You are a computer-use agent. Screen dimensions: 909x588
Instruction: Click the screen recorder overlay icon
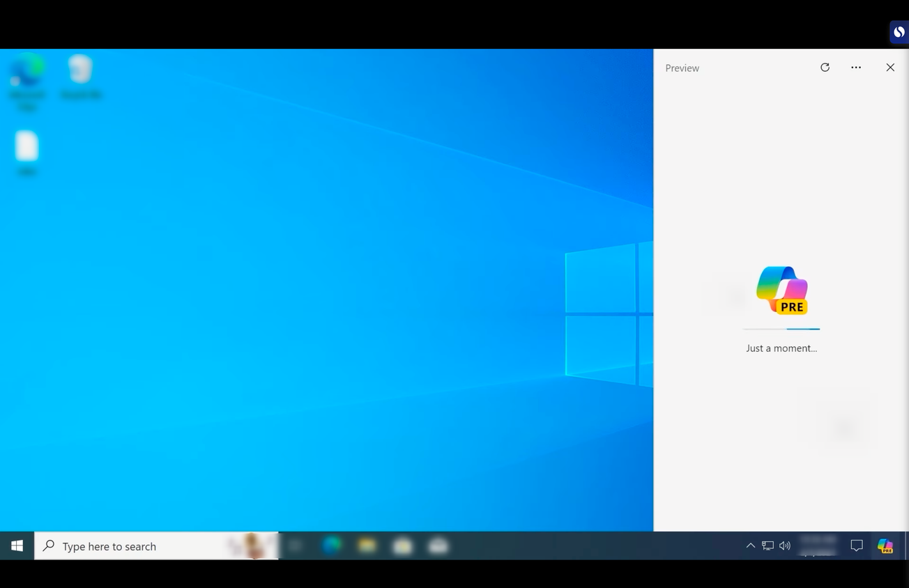tap(899, 31)
